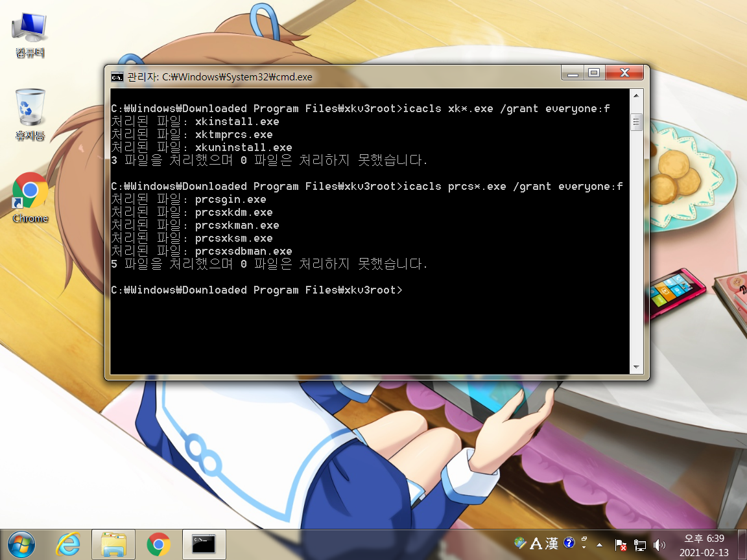This screenshot has width=747, height=560.
Task: Click the 'xktmprcs.exe' output line
Action: click(191, 134)
